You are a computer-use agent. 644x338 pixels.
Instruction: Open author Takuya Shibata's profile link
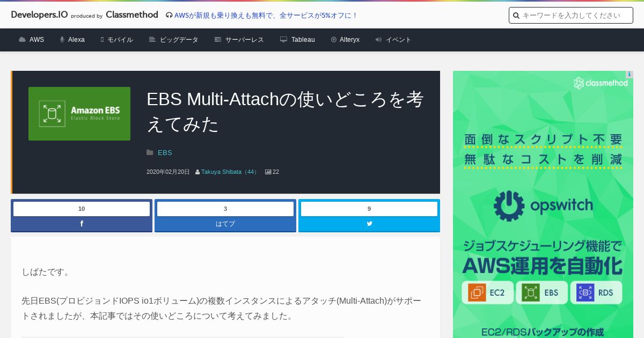[x=230, y=172]
